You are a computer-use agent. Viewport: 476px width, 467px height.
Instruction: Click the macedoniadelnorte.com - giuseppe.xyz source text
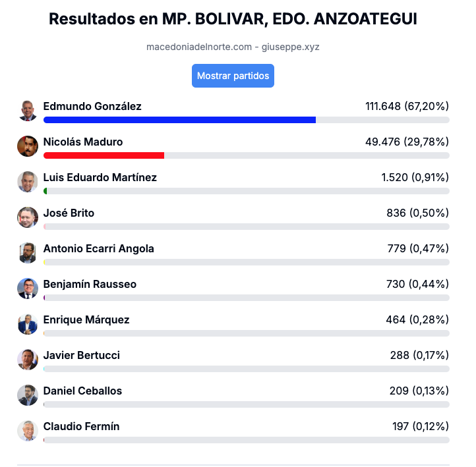[x=233, y=47]
